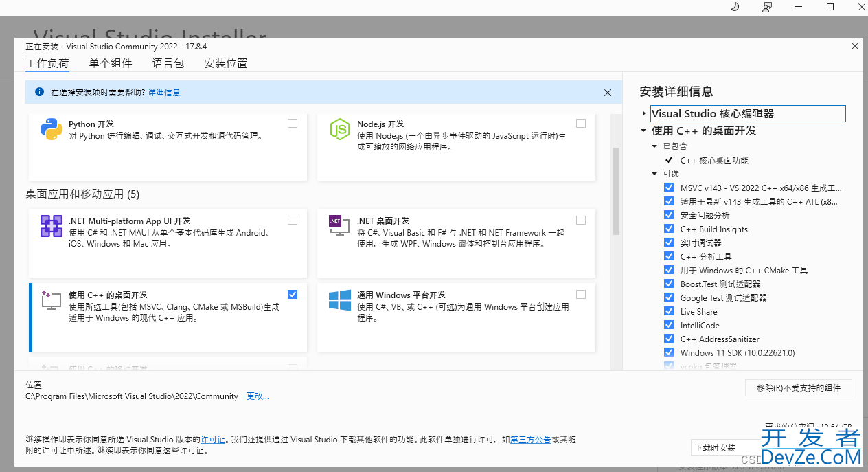This screenshot has height=472, width=868.
Task: Uncheck 实时调试器 option
Action: [669, 243]
